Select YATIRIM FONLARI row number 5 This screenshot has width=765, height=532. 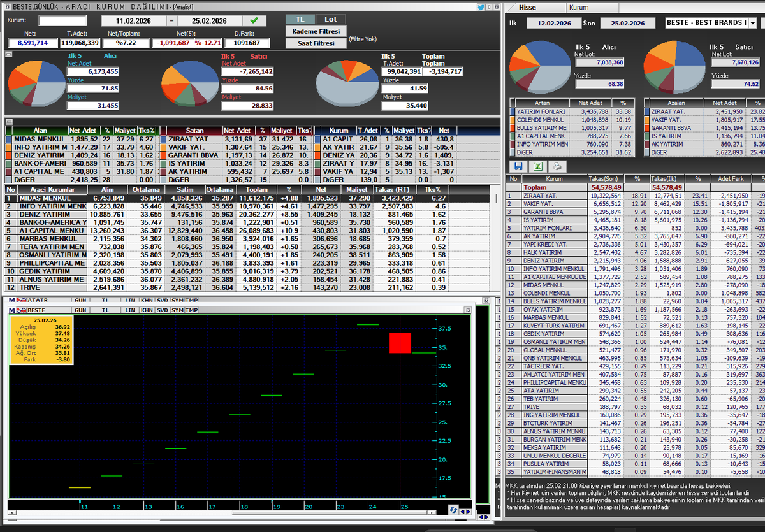[x=635, y=228]
